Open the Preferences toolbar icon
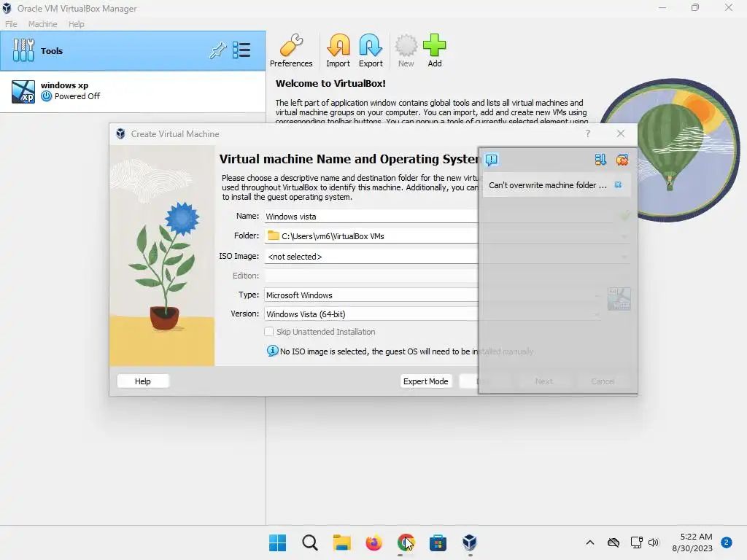The width and height of the screenshot is (747, 560). (291, 51)
